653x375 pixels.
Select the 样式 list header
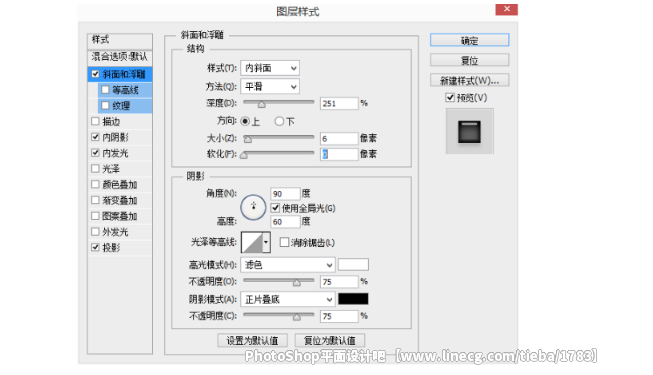tap(120, 40)
